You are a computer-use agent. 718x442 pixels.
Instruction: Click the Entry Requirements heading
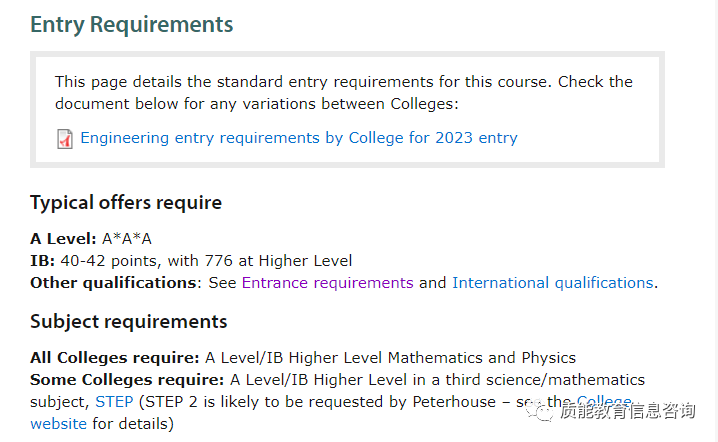point(132,25)
